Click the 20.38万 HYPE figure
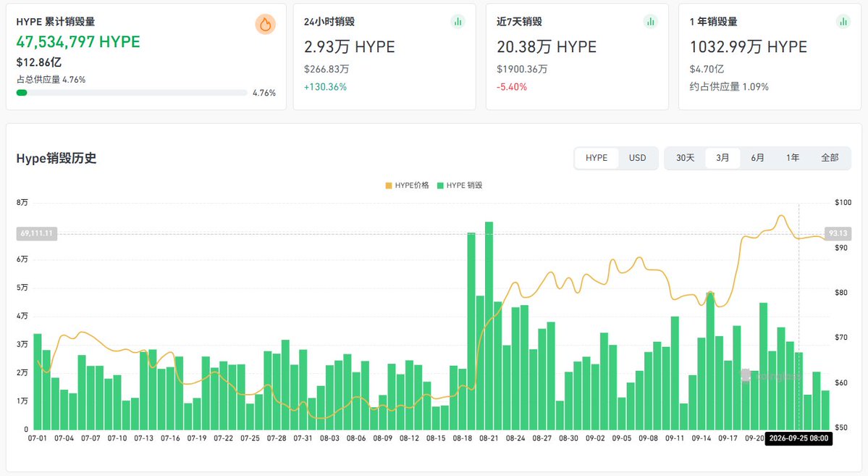Image resolution: width=868 pixels, height=476 pixels. pos(547,46)
